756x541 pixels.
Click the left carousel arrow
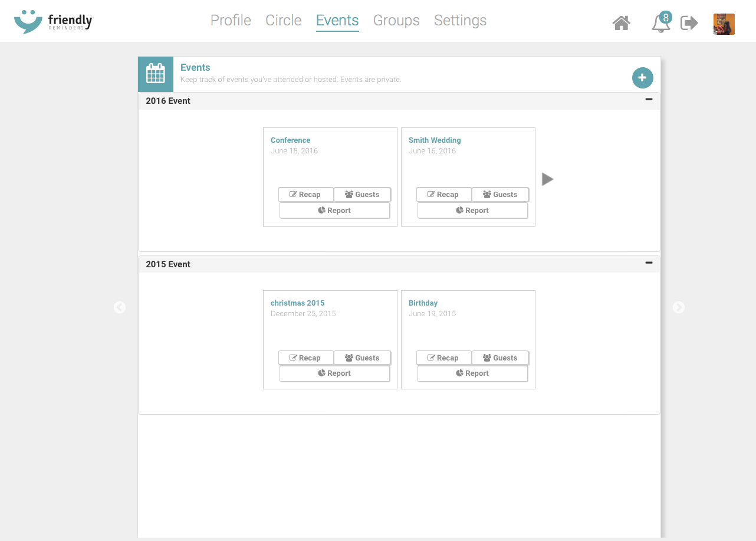click(x=120, y=307)
